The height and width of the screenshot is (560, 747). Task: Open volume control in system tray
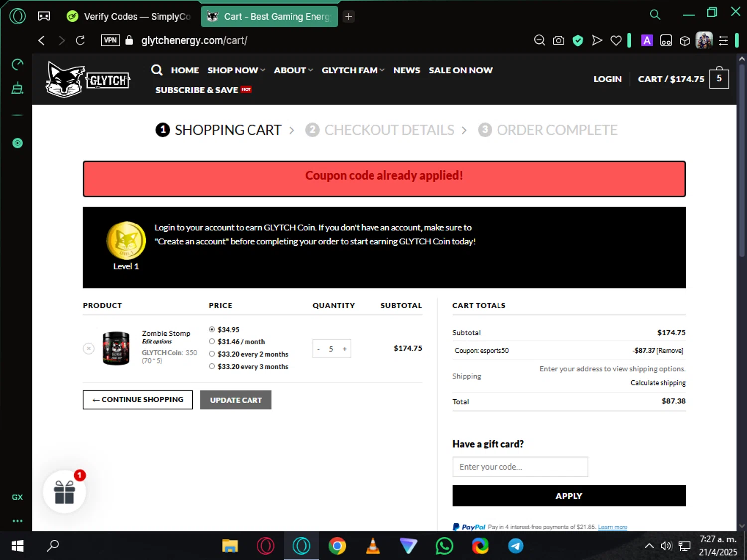pyautogui.click(x=666, y=546)
